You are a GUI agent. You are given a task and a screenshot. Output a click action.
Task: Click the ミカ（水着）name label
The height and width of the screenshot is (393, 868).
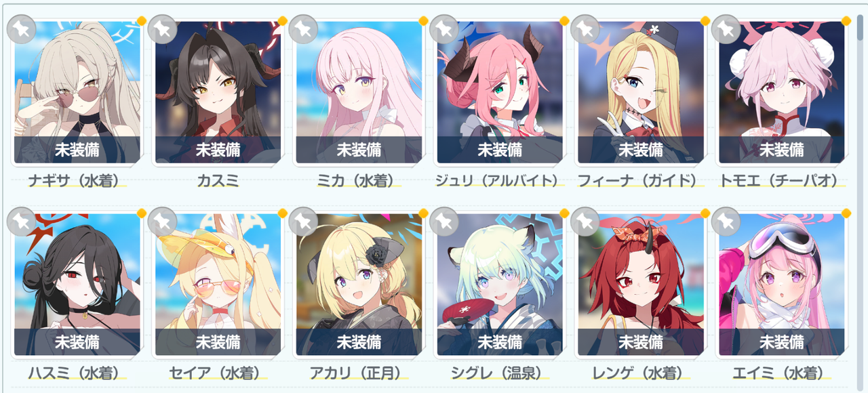tap(359, 181)
